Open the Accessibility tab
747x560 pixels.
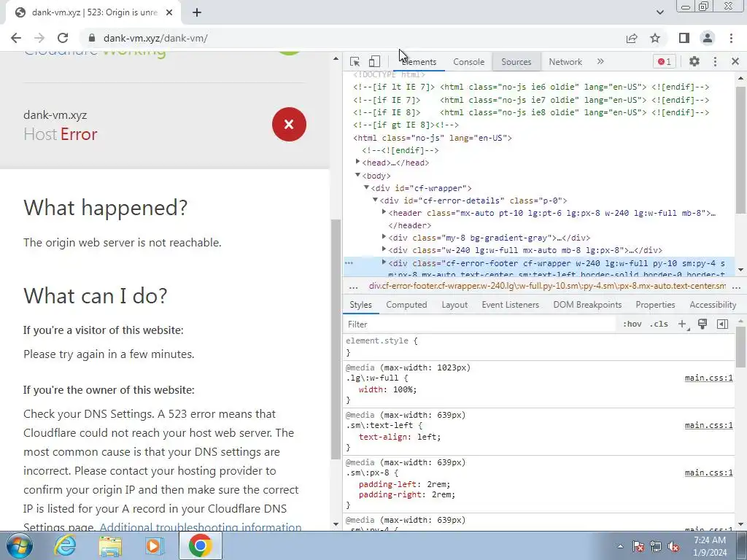click(713, 305)
